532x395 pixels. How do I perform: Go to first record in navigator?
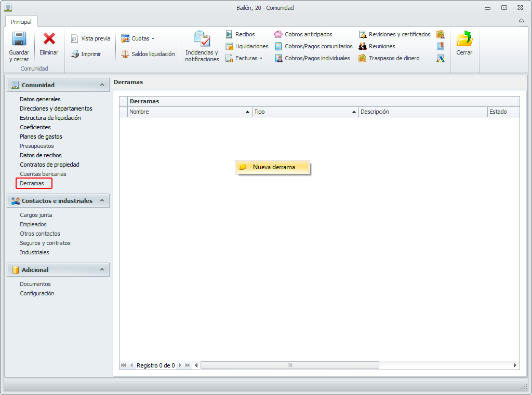(x=124, y=365)
